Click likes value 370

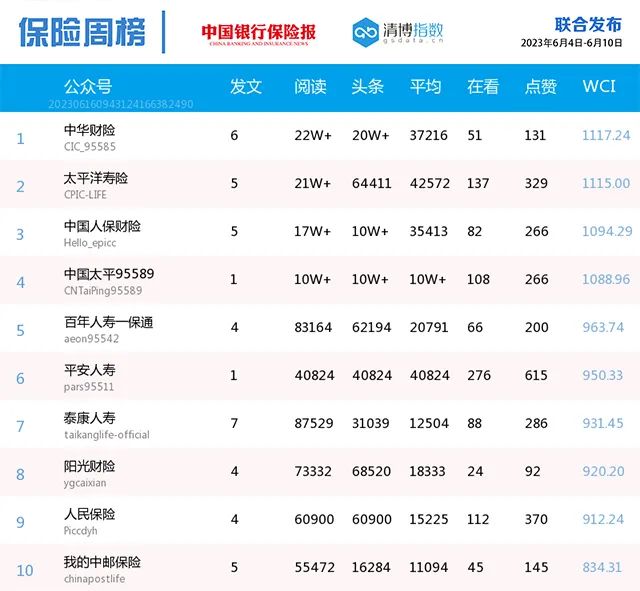[536, 519]
